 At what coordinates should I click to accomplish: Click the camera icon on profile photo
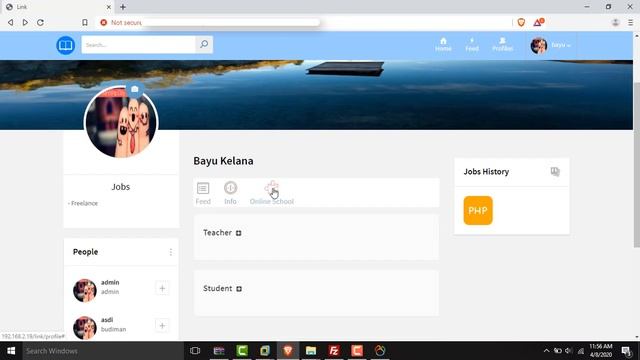pyautogui.click(x=135, y=89)
